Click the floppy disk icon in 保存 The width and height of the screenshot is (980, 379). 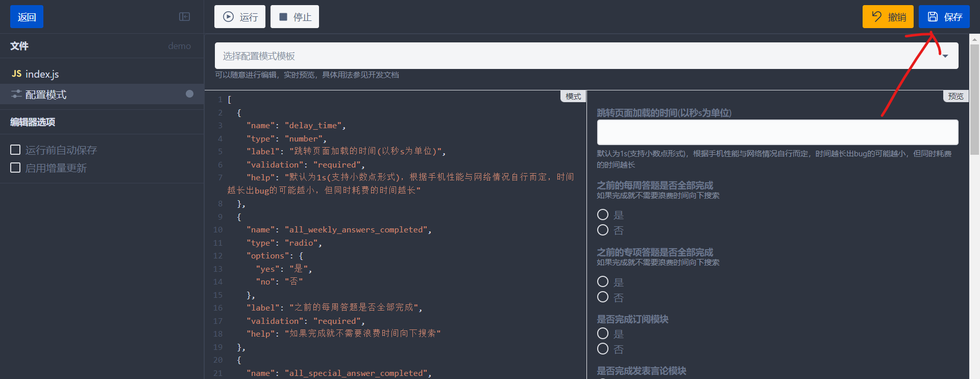pos(933,16)
